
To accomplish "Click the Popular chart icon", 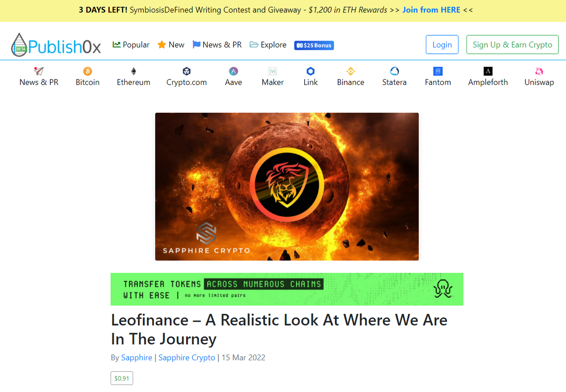I will [x=117, y=45].
